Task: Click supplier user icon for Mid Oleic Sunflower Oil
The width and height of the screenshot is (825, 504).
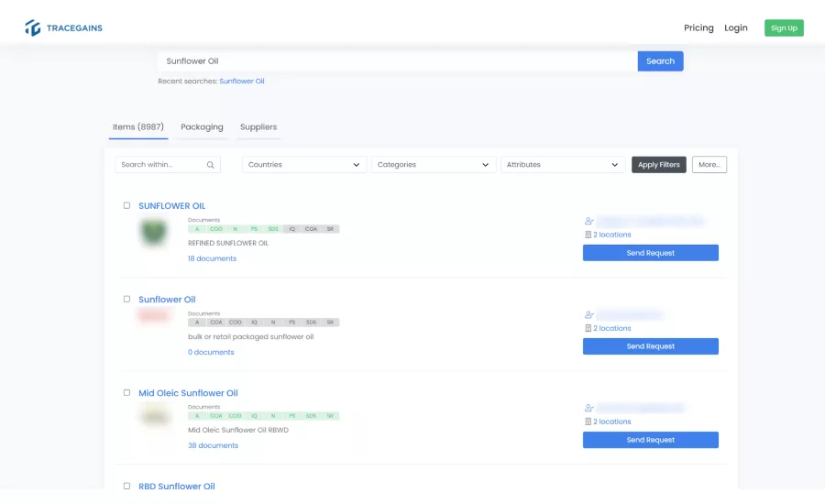Action: pos(588,409)
